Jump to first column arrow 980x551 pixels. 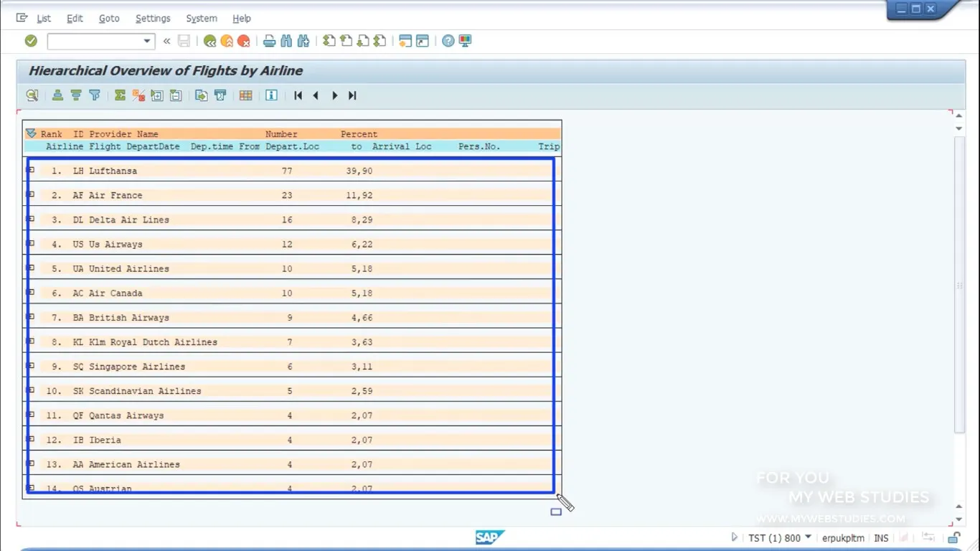[x=298, y=95]
